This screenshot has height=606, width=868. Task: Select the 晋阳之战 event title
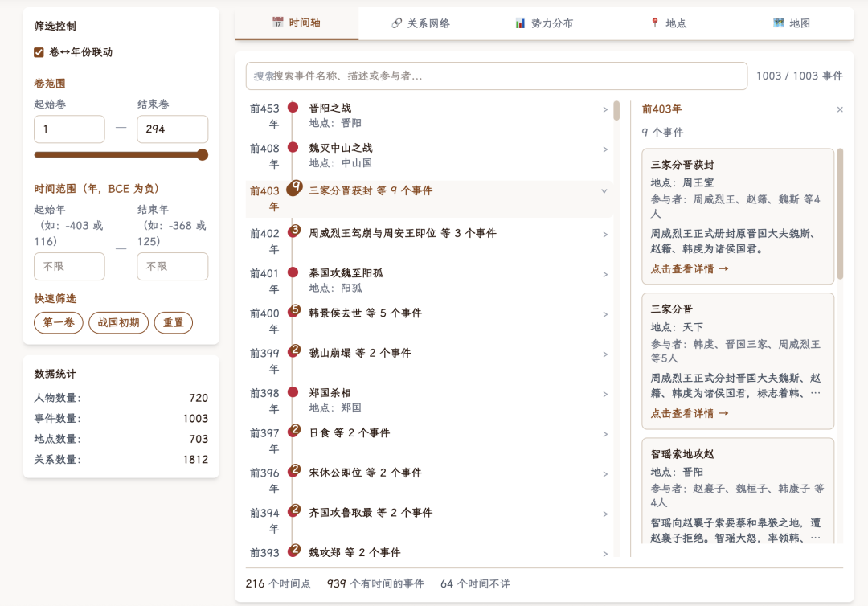[330, 108]
